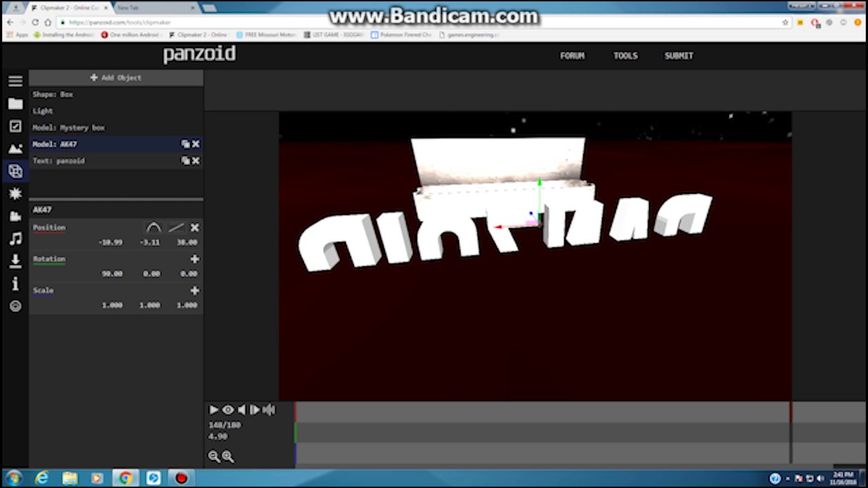This screenshot has height=488, width=868.
Task: Open Internet Explorer from taskbar
Action: (x=42, y=479)
